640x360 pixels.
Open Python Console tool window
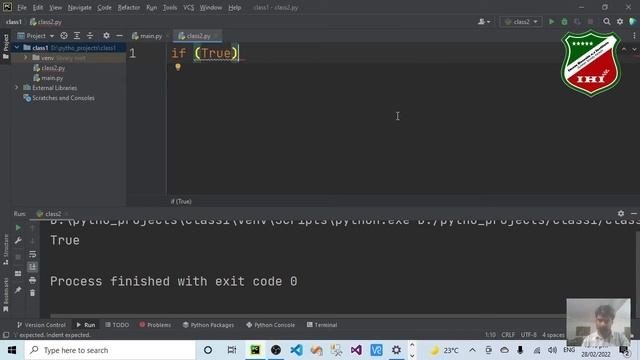tap(270, 325)
